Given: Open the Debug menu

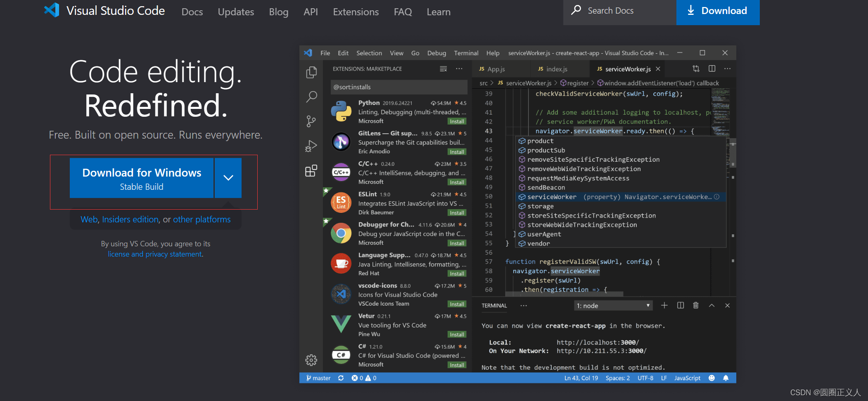Looking at the screenshot, I should click(x=436, y=53).
